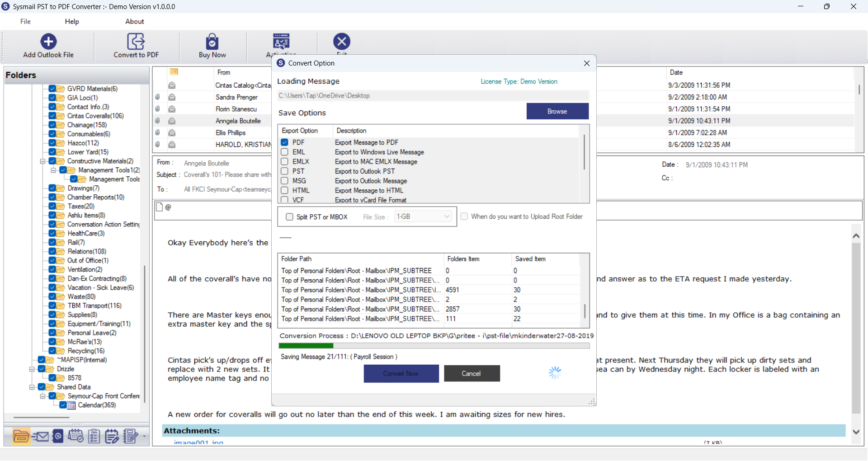Open the contacts address book icon in the bottom bar
Viewport: 868px width, 461px height.
point(58,436)
